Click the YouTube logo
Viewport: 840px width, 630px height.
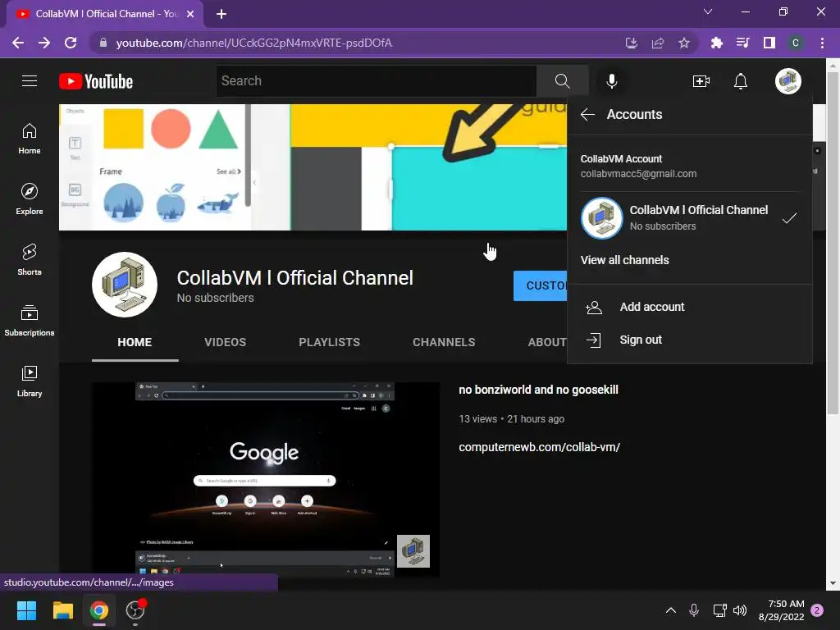96,81
